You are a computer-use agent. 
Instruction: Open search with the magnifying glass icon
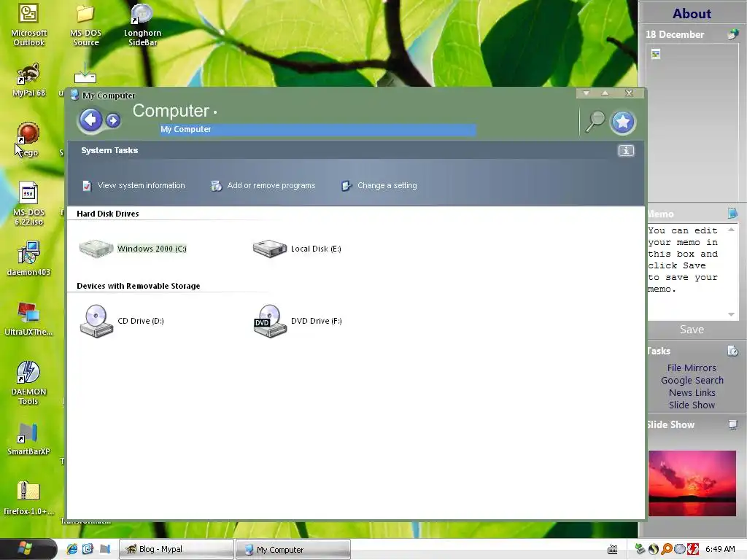595,122
